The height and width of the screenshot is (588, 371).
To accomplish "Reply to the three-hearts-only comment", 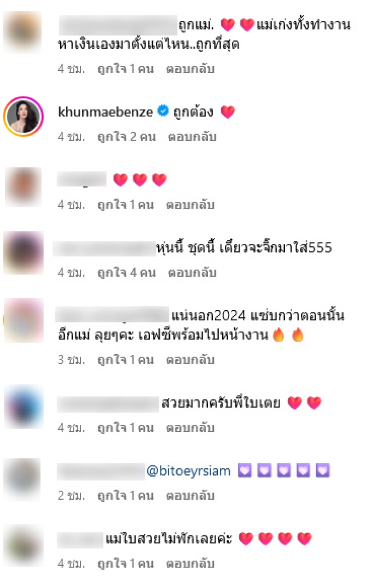I will tap(191, 205).
